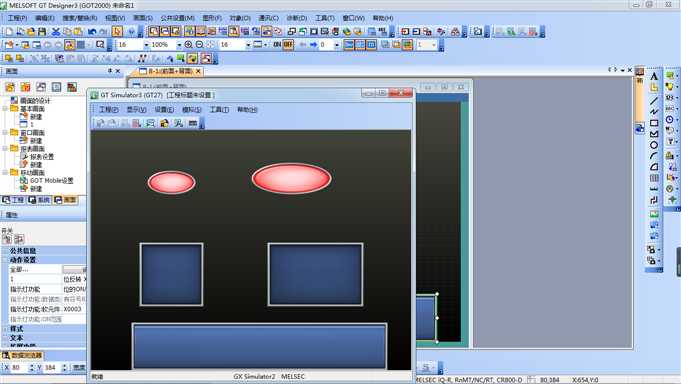The width and height of the screenshot is (681, 384).
Task: Collapse the 报表画面 tree folder
Action: pos(5,149)
